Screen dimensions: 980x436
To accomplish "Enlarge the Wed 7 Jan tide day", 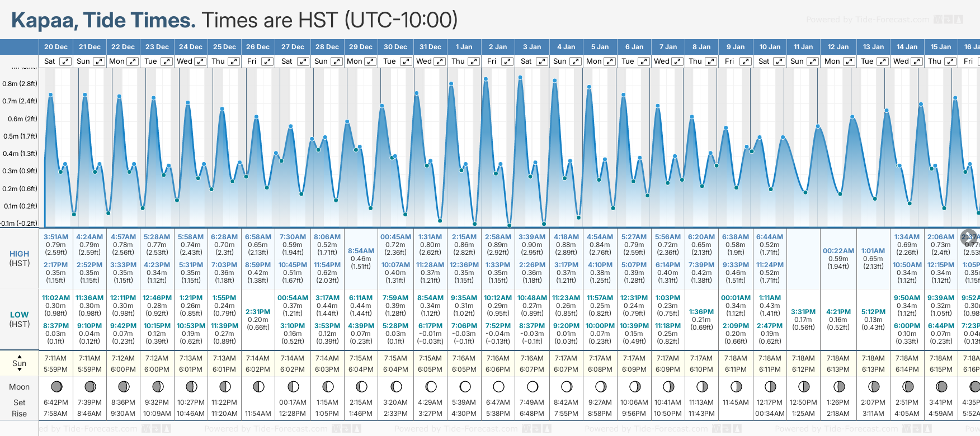I will tap(677, 61).
